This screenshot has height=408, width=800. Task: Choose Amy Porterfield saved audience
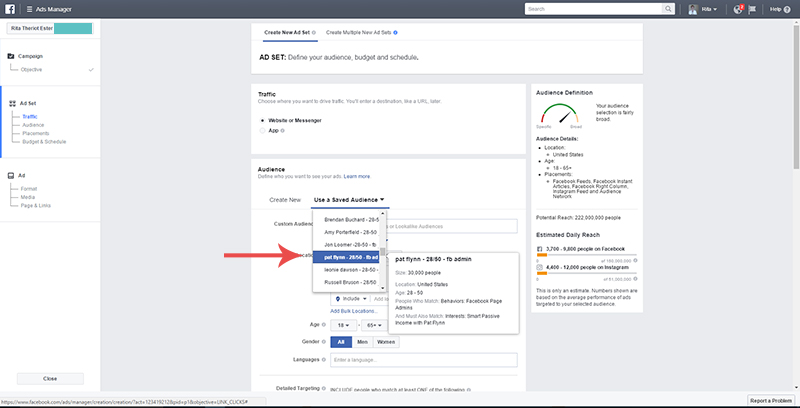click(346, 232)
